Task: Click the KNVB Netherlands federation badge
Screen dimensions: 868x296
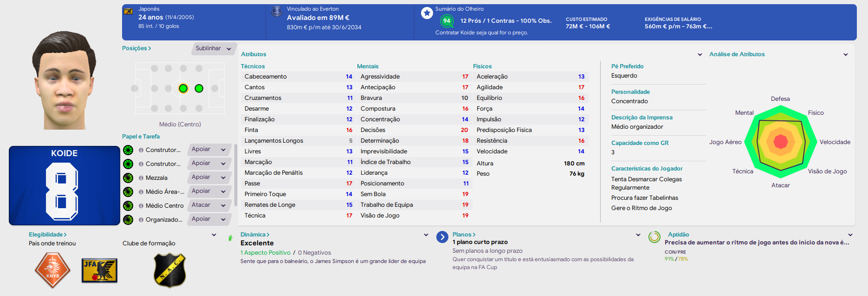Action: pos(52,270)
